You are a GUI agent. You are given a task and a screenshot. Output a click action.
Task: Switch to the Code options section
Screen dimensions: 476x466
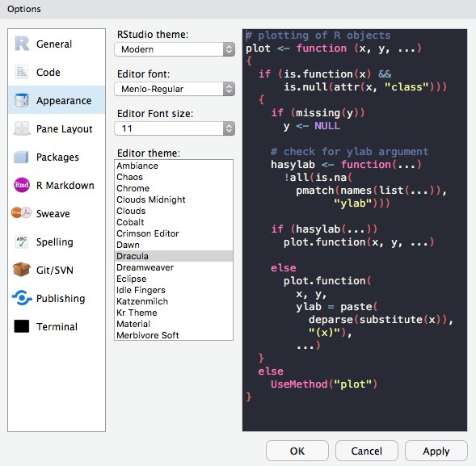tap(48, 73)
